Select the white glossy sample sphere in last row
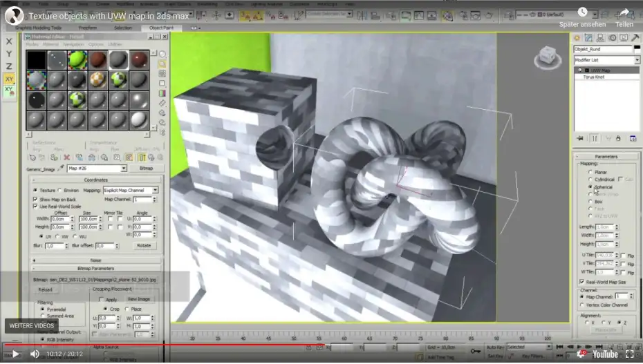Screen dimensions: 643x364 (x=139, y=121)
